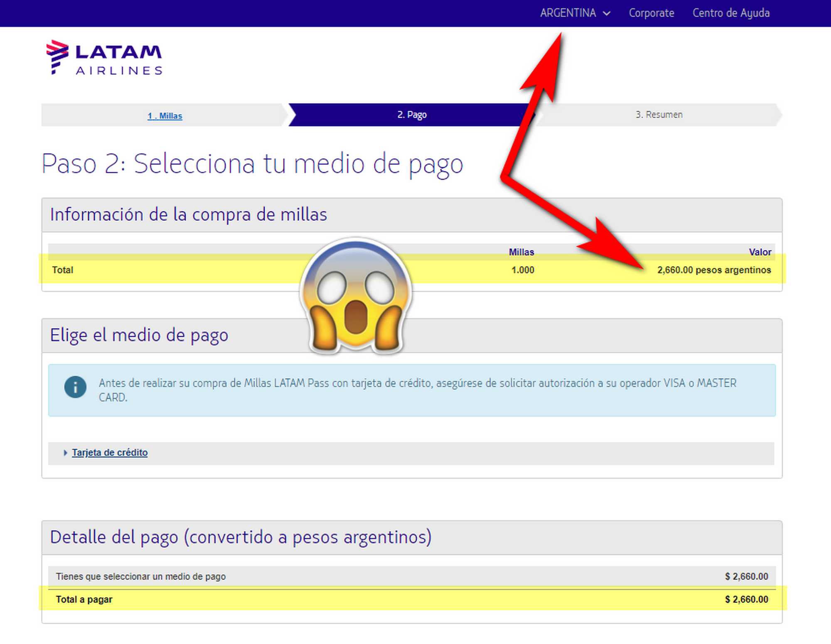Click the blue info icon
831x644 pixels.
click(x=75, y=387)
